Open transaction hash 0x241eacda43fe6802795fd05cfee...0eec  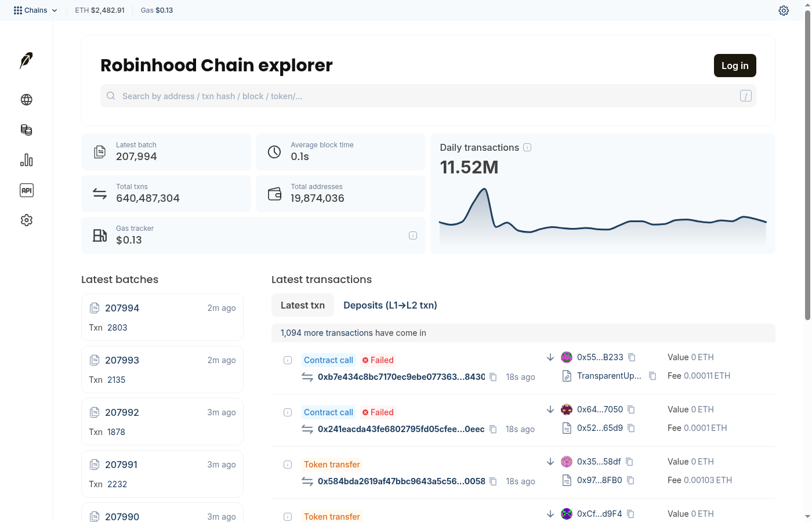point(401,429)
